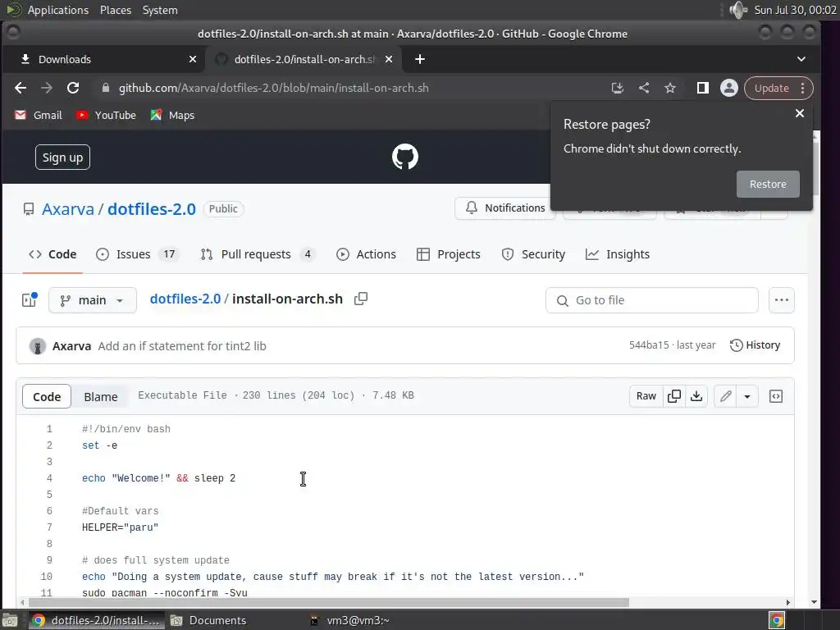Switch to Blame view of file
Viewport: 840px width, 630px height.
coord(101,396)
